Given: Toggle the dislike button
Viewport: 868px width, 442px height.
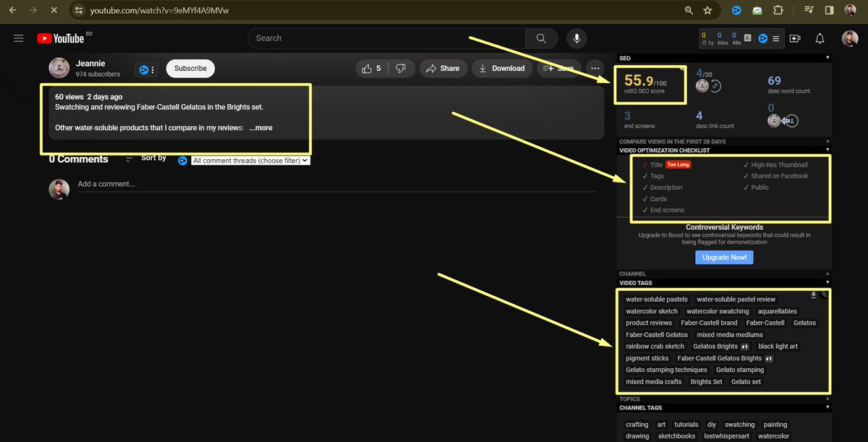Looking at the screenshot, I should click(401, 68).
